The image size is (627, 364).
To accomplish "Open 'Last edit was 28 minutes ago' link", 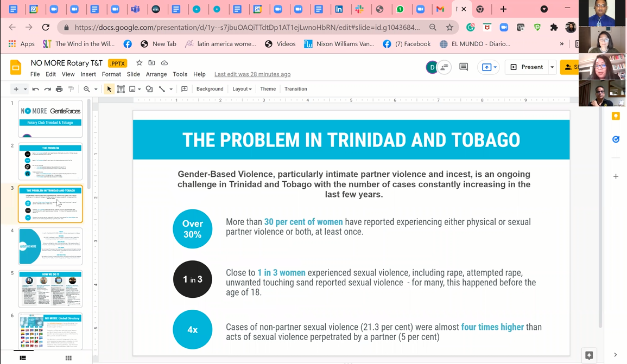I will coord(252,74).
